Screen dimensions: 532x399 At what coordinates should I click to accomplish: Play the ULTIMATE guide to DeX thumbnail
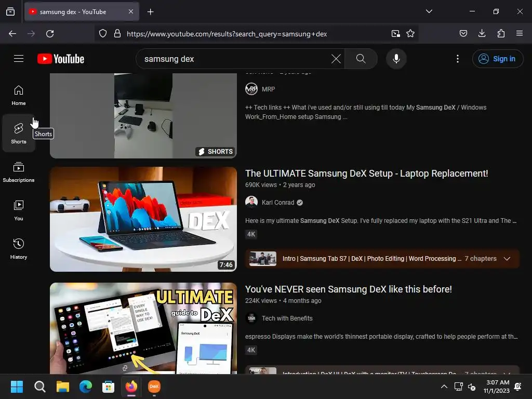(143, 328)
